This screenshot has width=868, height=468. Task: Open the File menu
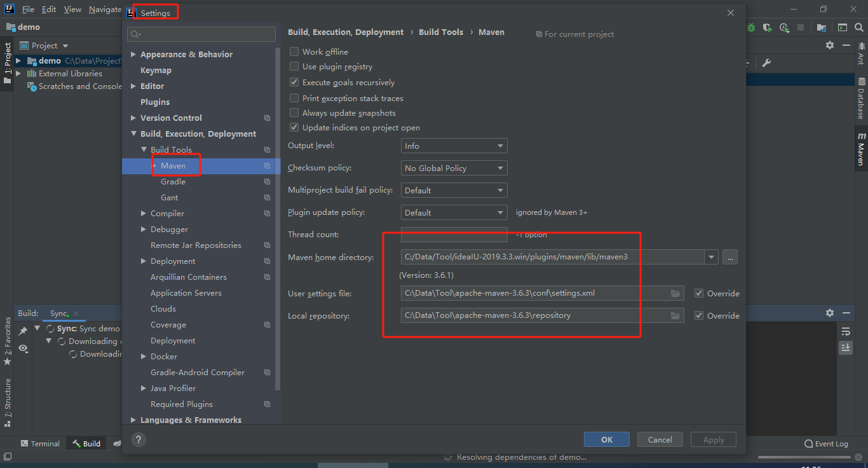click(x=28, y=10)
